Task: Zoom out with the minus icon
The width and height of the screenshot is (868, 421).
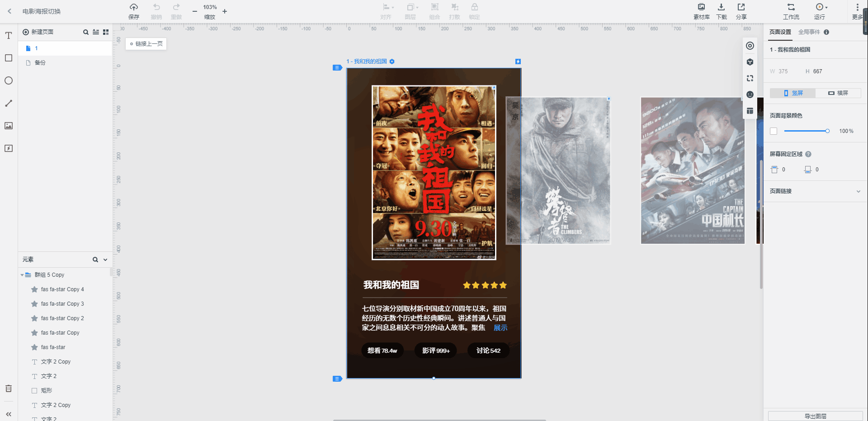Action: coord(195,11)
